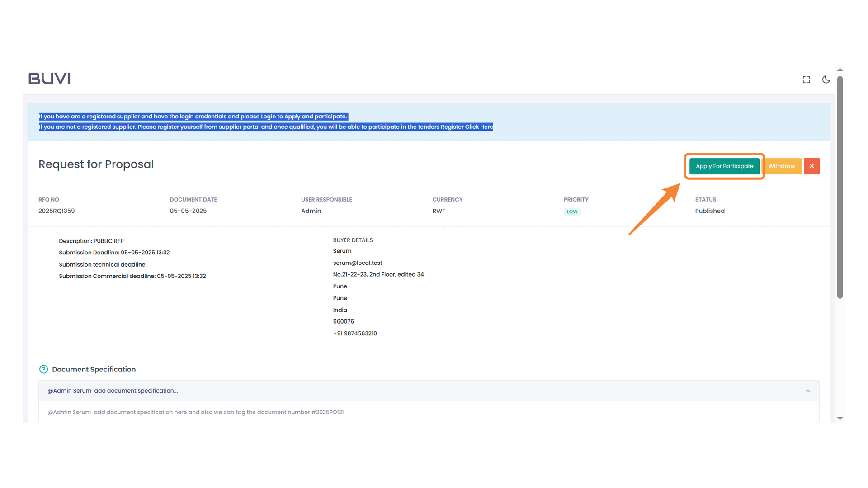Click the supplier email serum@local.test
This screenshot has height=488, width=868.
point(357,263)
